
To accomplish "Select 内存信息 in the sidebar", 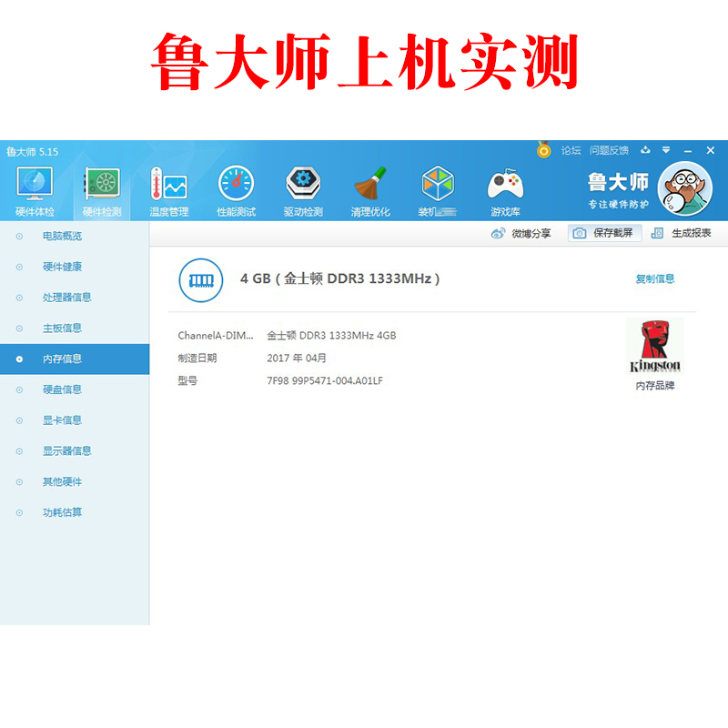I will coord(75,359).
